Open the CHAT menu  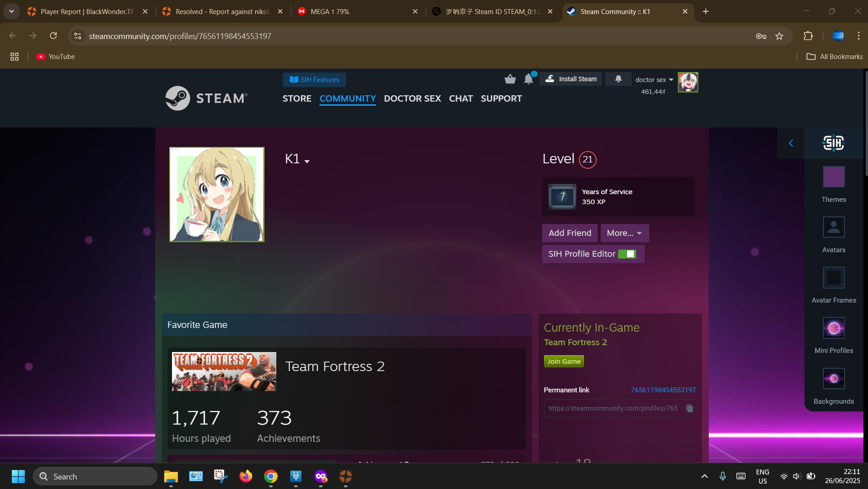(461, 98)
